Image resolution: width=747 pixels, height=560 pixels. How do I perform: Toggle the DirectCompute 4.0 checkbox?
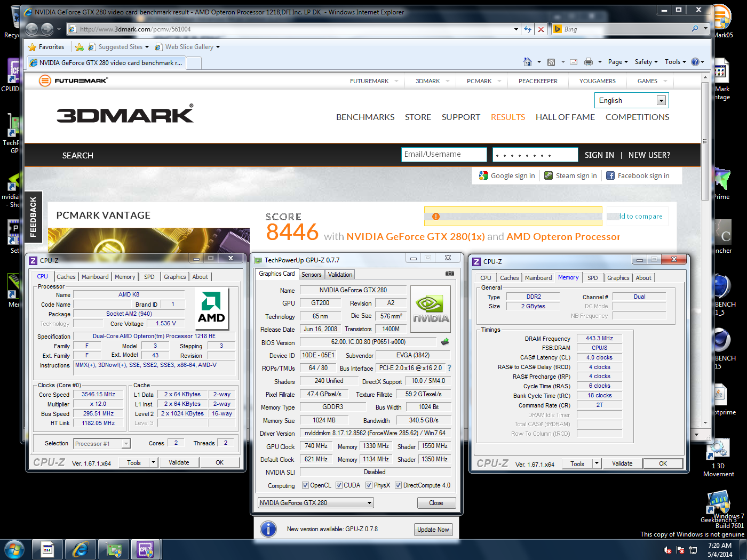[398, 485]
